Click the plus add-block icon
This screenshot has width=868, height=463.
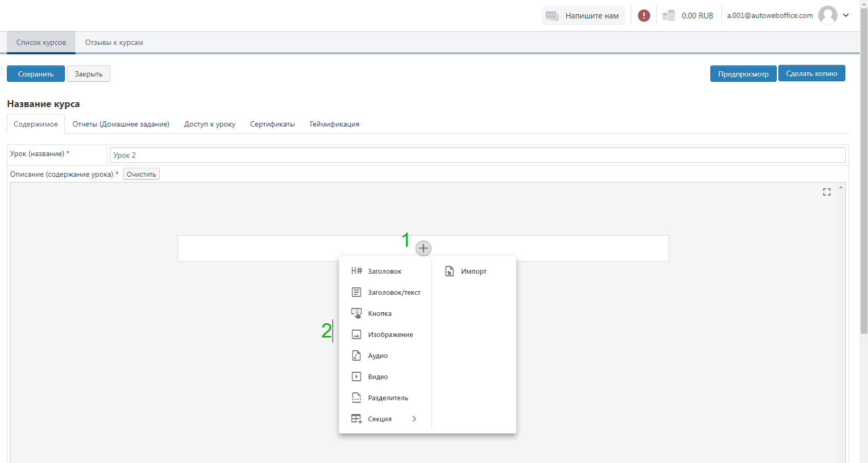pos(423,248)
